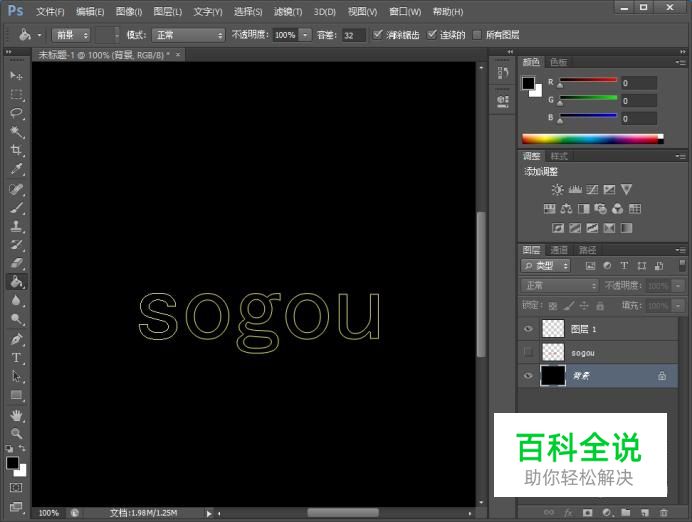Add Levels adjustment
The width and height of the screenshot is (692, 522).
575,190
